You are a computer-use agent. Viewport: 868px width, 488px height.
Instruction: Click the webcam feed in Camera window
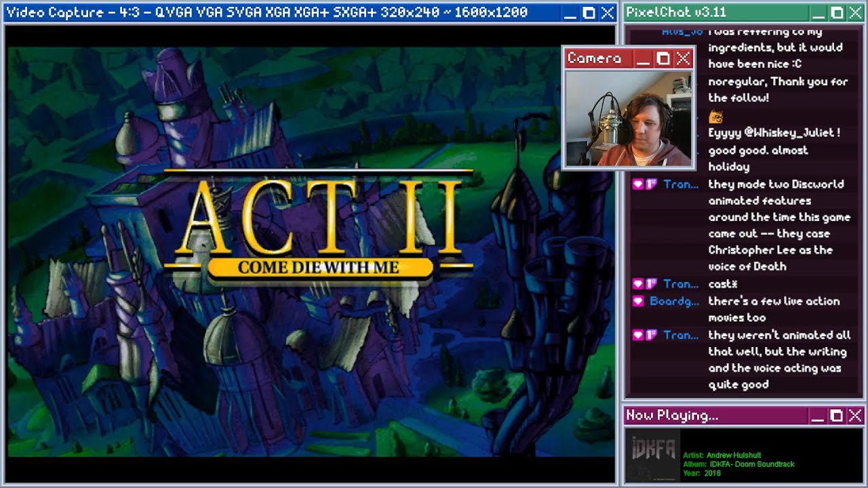pos(629,119)
